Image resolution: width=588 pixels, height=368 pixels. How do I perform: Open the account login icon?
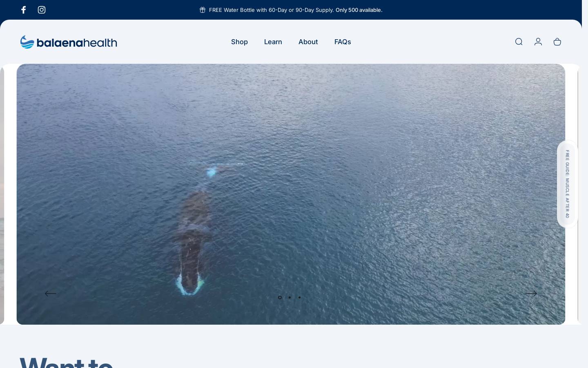click(x=538, y=42)
